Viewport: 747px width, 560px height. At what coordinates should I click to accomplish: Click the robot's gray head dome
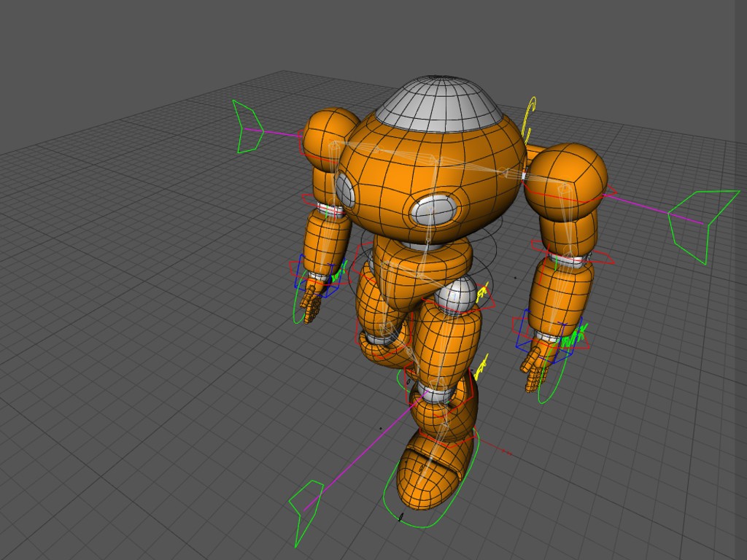[439, 104]
